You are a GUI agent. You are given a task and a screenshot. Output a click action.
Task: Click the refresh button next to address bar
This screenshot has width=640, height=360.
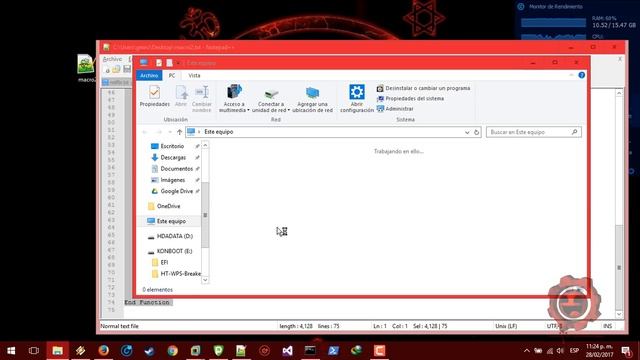[476, 132]
